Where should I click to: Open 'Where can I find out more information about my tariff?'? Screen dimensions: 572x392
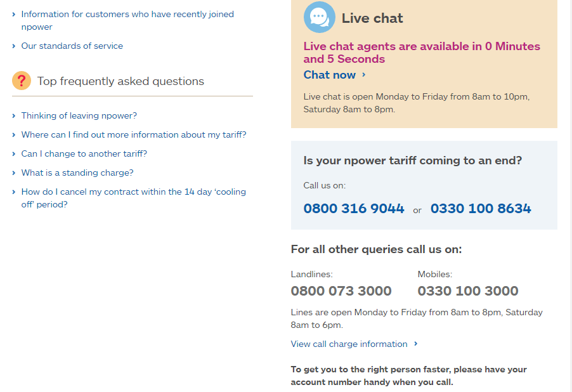pos(133,134)
